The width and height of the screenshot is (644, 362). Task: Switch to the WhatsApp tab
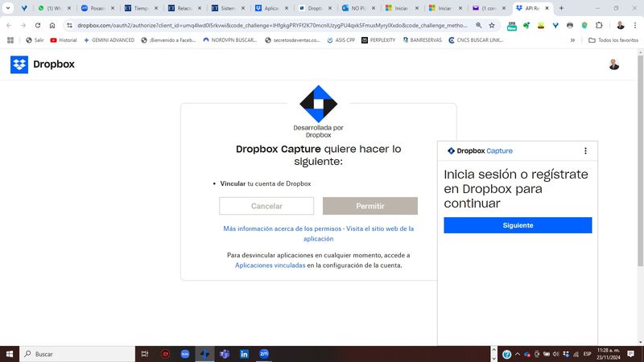click(x=54, y=8)
